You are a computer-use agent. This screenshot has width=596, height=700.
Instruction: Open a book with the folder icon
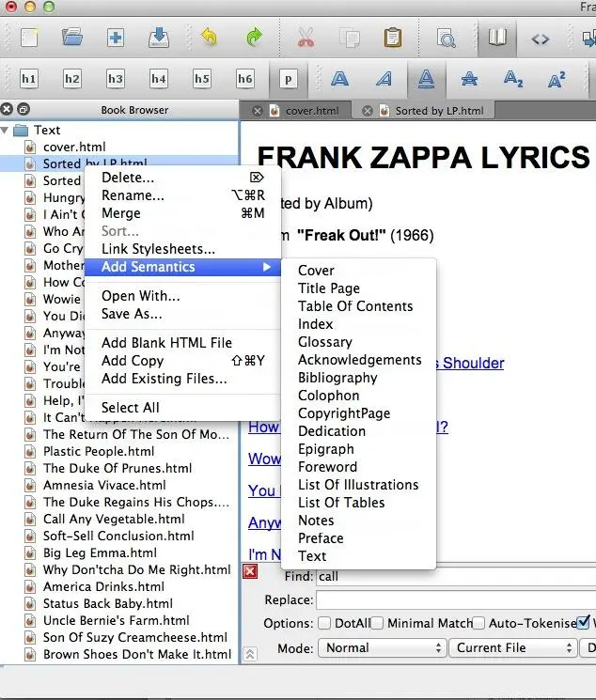pos(72,38)
